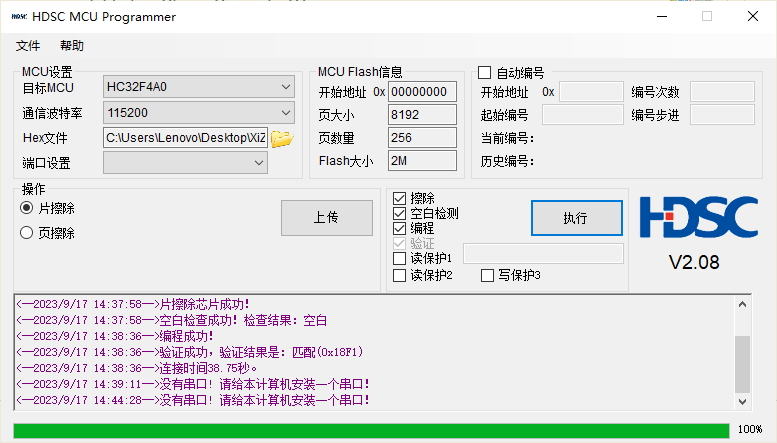Click the 页数量 field showing 256

[422, 138]
